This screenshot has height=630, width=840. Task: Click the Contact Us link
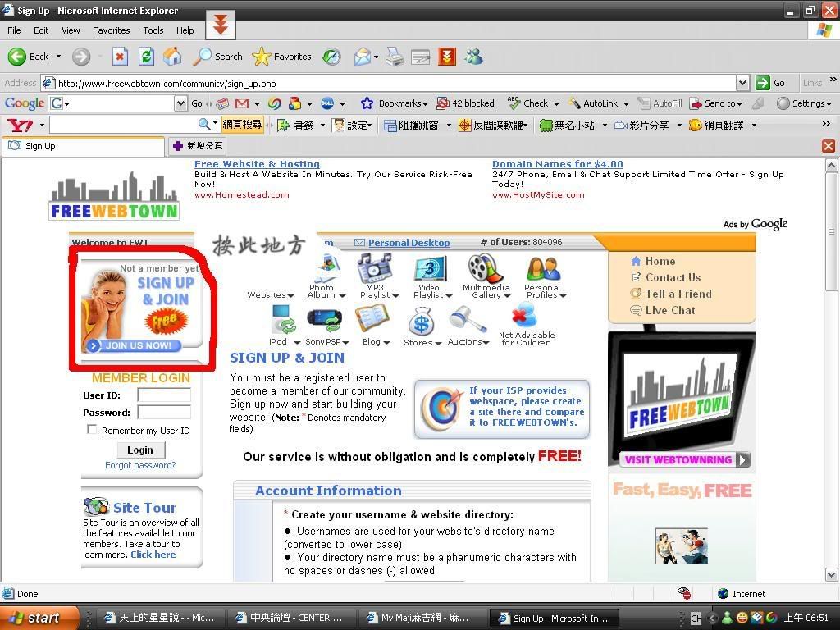673,277
